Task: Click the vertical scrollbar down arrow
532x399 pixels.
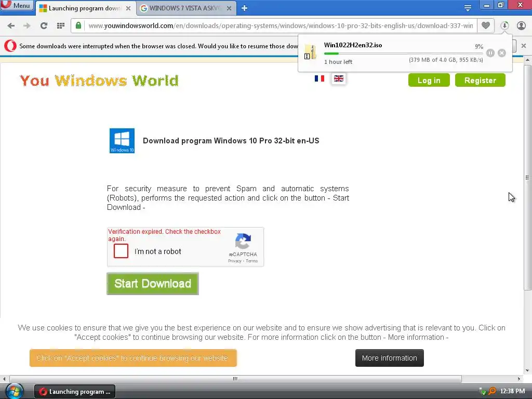Action: click(x=527, y=371)
